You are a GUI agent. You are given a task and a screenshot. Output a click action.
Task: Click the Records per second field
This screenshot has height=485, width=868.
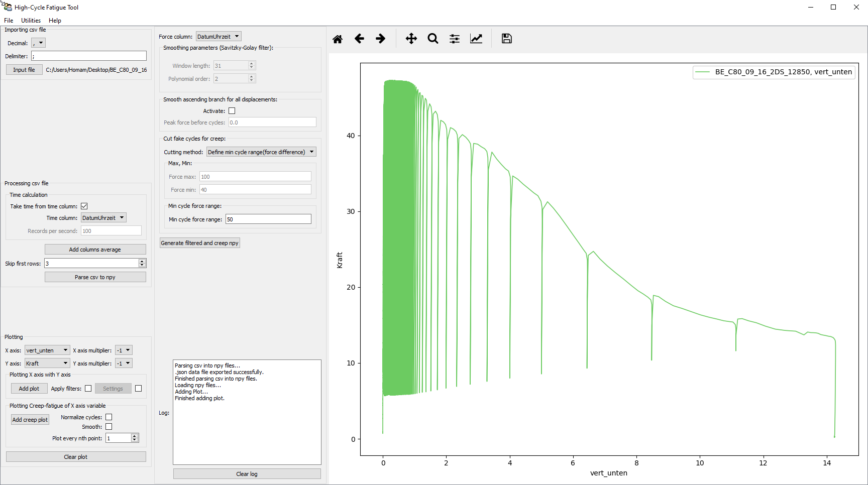pos(111,231)
